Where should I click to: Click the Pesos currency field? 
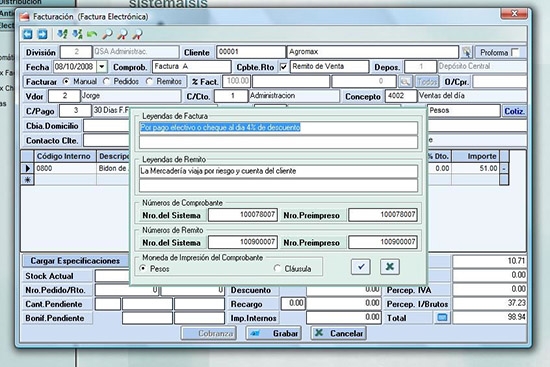(x=464, y=111)
